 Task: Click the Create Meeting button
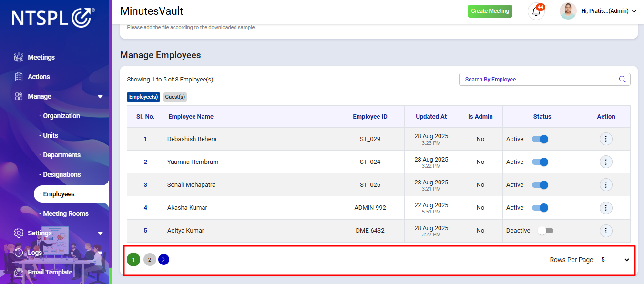click(490, 11)
